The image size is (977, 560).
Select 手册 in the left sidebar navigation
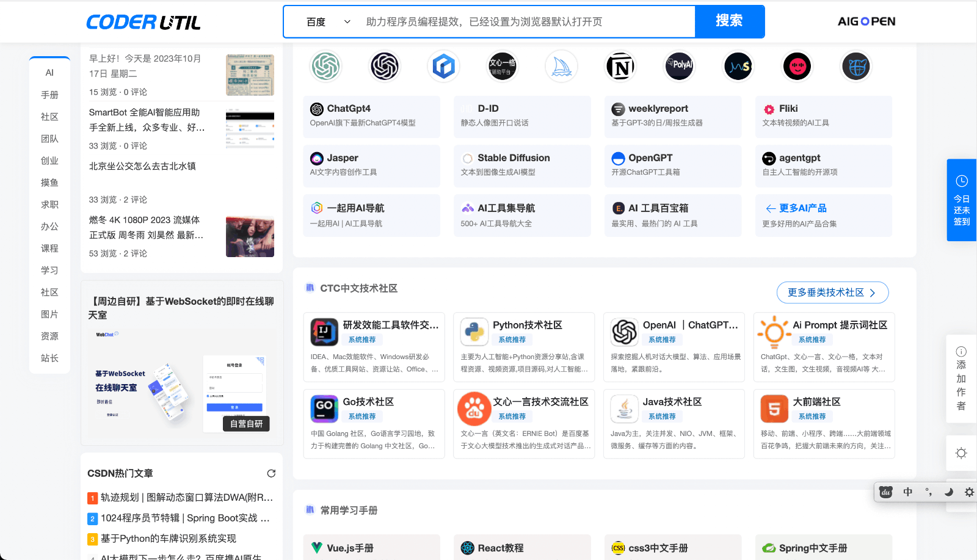coord(49,95)
